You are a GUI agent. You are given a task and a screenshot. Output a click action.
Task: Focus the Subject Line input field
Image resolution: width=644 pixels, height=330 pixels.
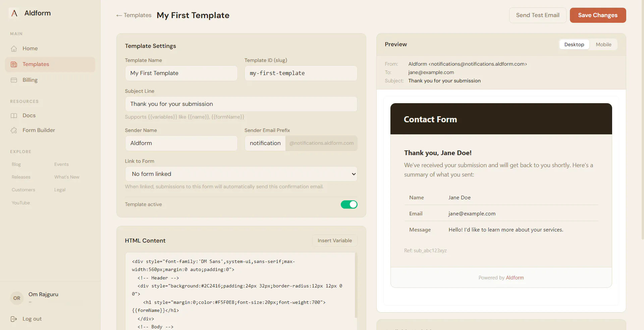241,104
